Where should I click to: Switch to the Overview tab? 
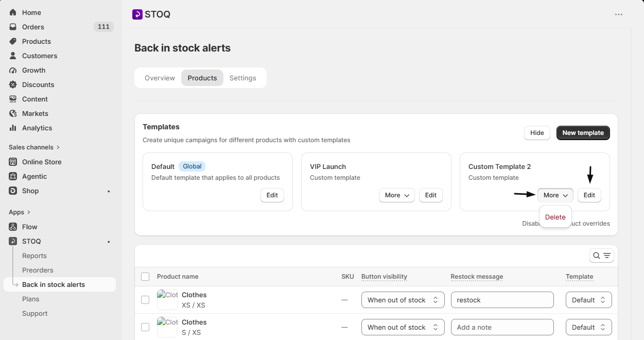tap(160, 78)
